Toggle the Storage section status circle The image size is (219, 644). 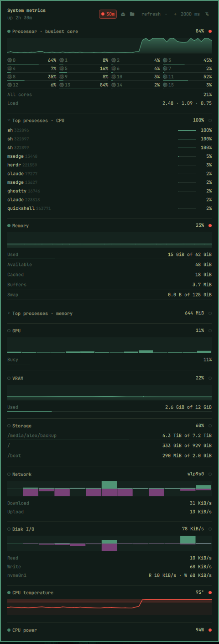210,426
